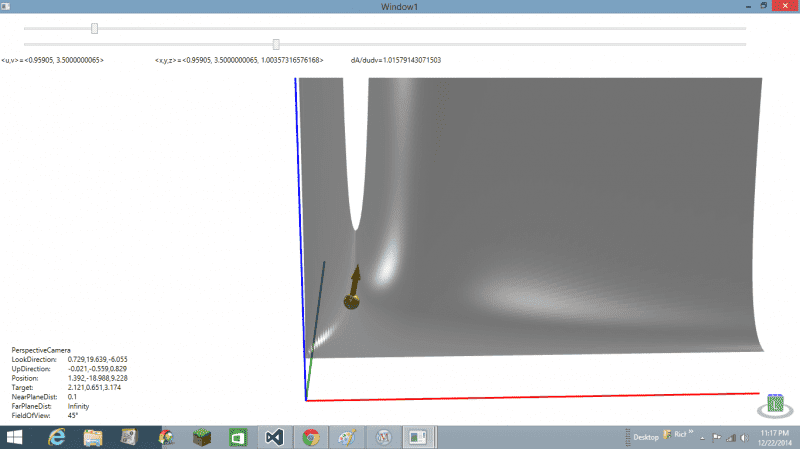Open Internet Explorer from the taskbar
The width and height of the screenshot is (800, 449).
[57, 437]
